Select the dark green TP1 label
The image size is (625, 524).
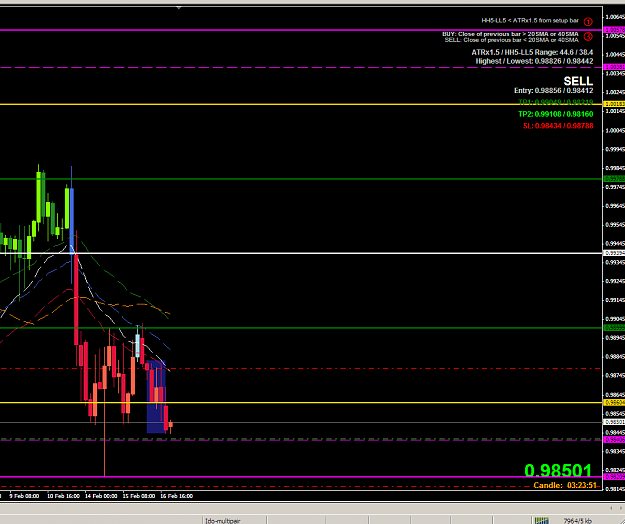(x=555, y=102)
